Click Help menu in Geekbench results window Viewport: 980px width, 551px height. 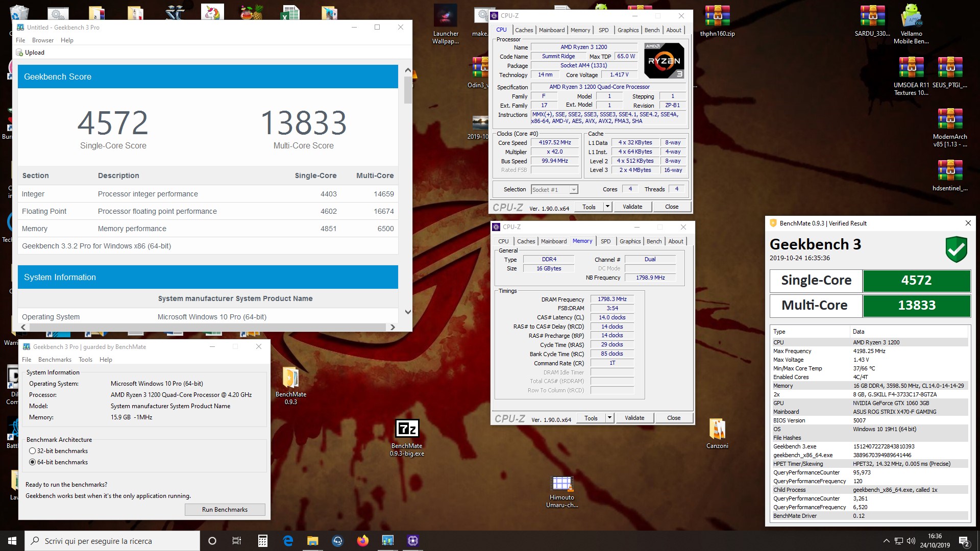pos(67,40)
